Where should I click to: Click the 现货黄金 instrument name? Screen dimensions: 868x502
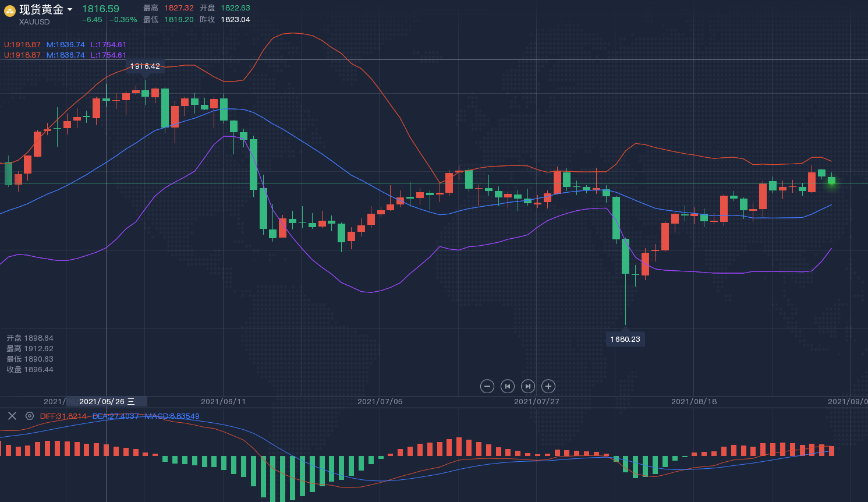click(x=41, y=9)
